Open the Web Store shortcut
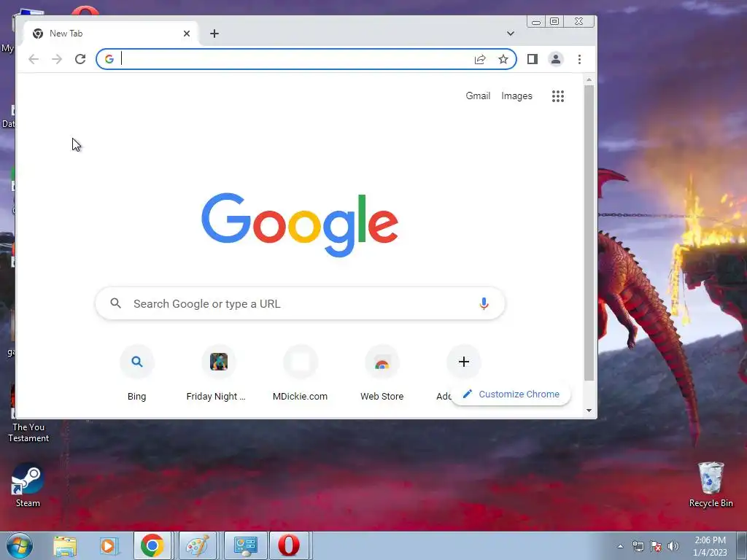Screen dimensions: 747x560 tap(382, 374)
